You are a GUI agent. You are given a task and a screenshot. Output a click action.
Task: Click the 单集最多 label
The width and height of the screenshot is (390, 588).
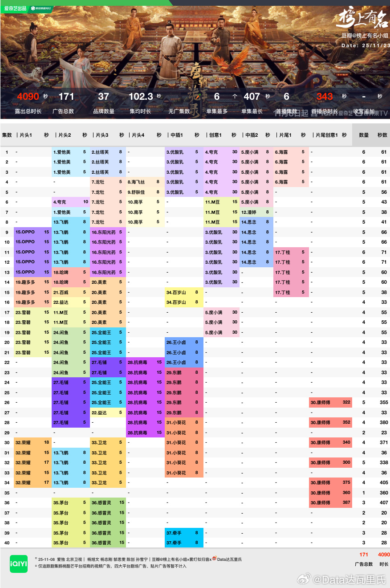[x=217, y=111]
